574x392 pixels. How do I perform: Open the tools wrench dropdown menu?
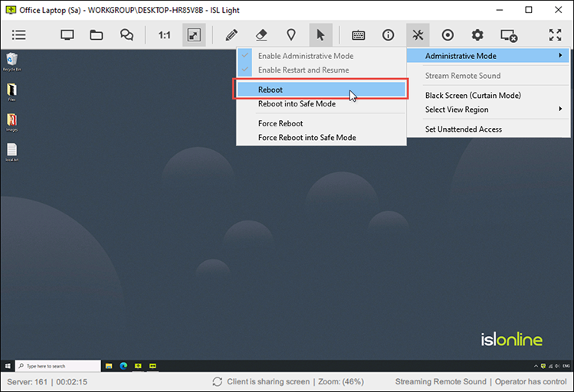point(418,34)
